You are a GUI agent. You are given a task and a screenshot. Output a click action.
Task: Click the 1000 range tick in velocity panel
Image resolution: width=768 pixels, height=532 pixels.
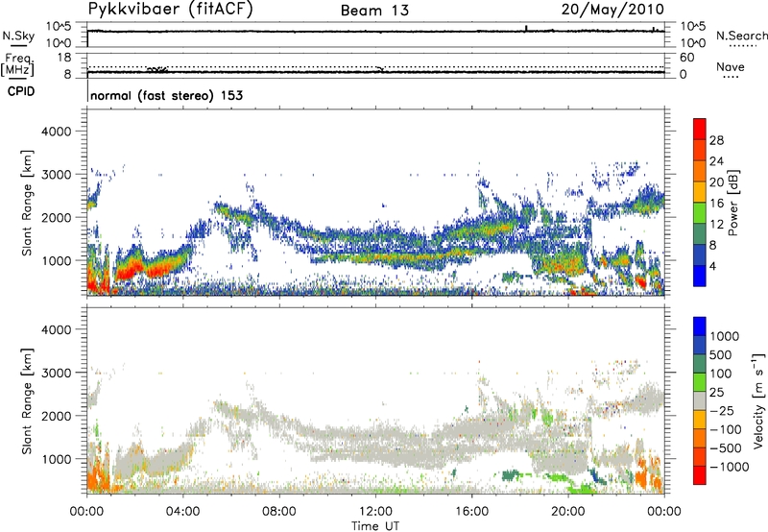(x=57, y=459)
